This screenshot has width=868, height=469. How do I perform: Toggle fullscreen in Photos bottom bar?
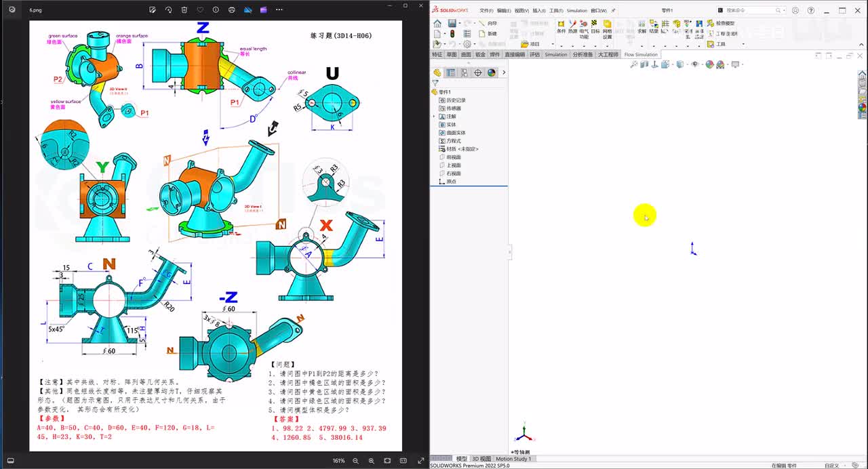421,461
